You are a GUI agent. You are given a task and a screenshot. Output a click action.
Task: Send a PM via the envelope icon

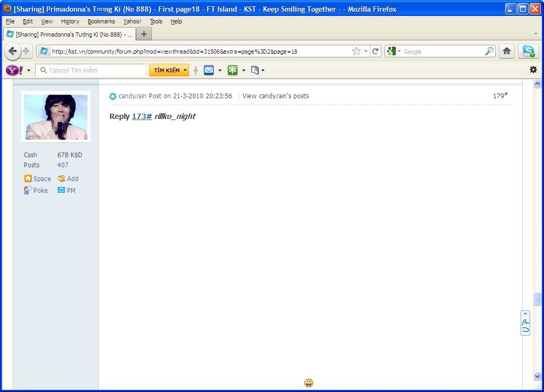[62, 190]
